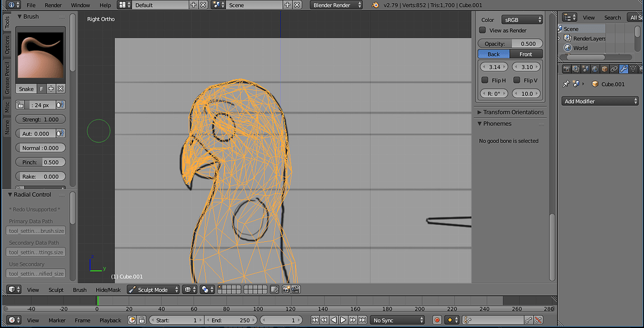644x328 pixels.
Task: Add a new scene with plus button
Action: point(287,5)
